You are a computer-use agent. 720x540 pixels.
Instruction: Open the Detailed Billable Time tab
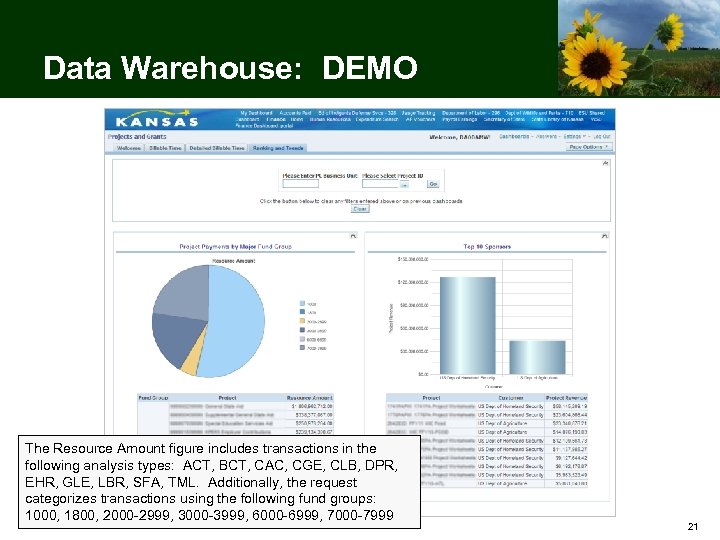coord(217,148)
